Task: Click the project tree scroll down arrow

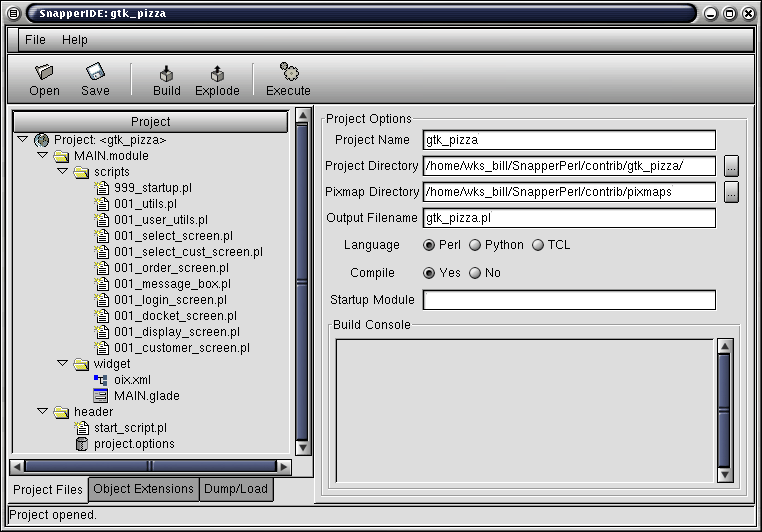Action: click(302, 448)
